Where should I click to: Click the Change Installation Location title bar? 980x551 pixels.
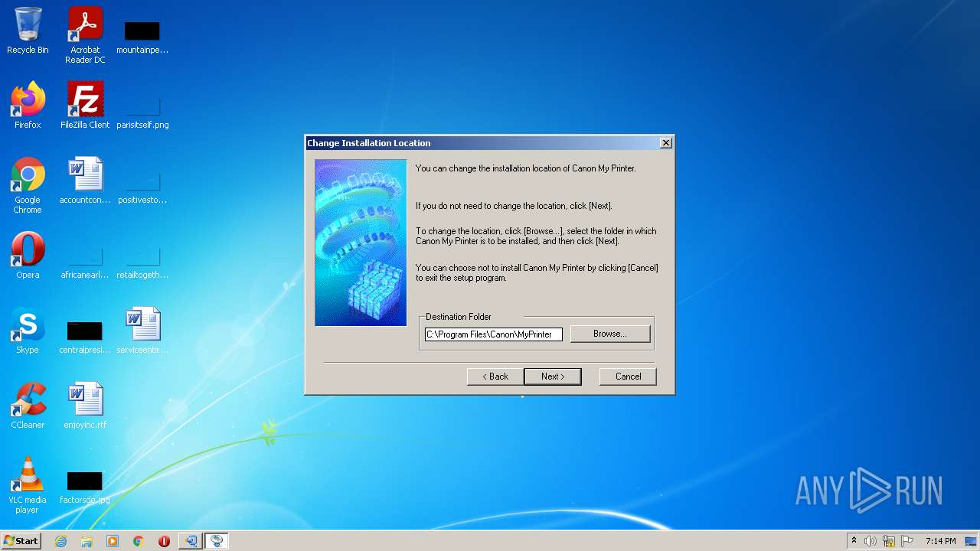click(482, 143)
